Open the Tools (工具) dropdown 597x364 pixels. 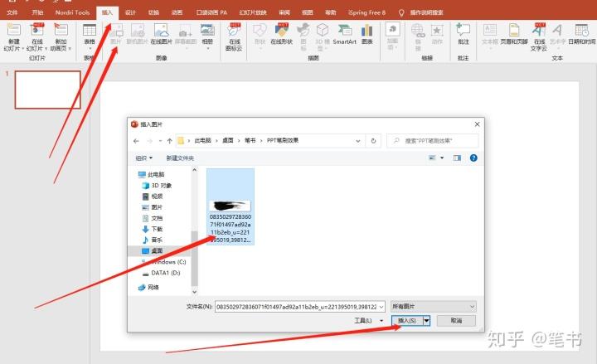tap(368, 321)
